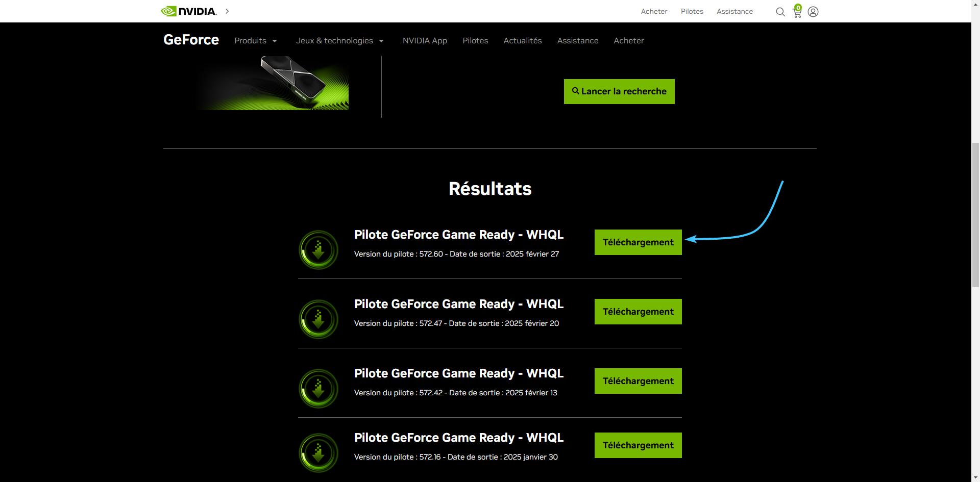Click the title of the 572.42 driver

(x=459, y=373)
